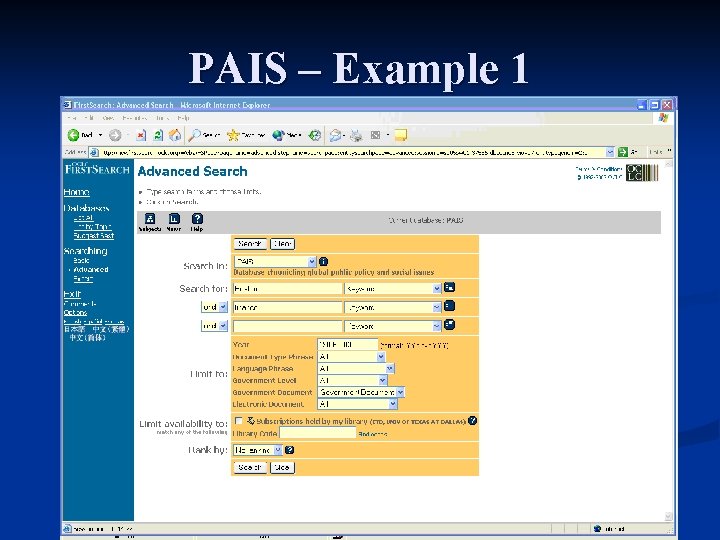Open browse index icon on second search row
720x540 pixels.
[449, 306]
